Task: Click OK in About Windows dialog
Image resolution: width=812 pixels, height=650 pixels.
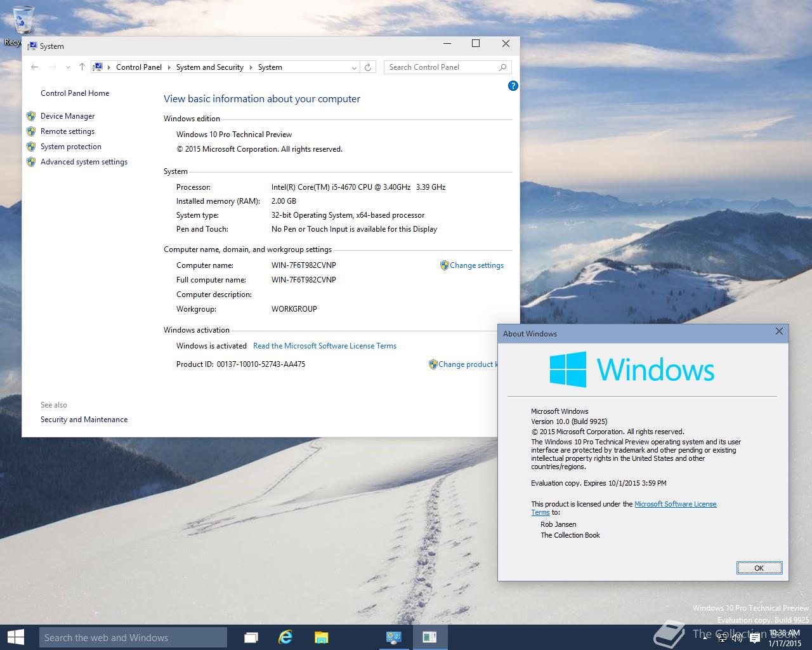Action: 759,568
